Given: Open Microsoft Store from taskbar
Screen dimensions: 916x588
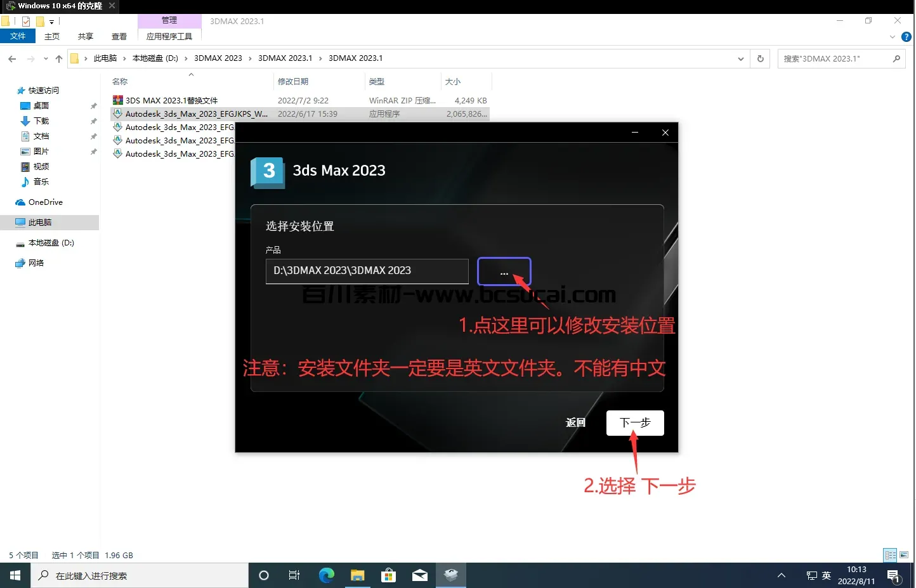Looking at the screenshot, I should (389, 575).
